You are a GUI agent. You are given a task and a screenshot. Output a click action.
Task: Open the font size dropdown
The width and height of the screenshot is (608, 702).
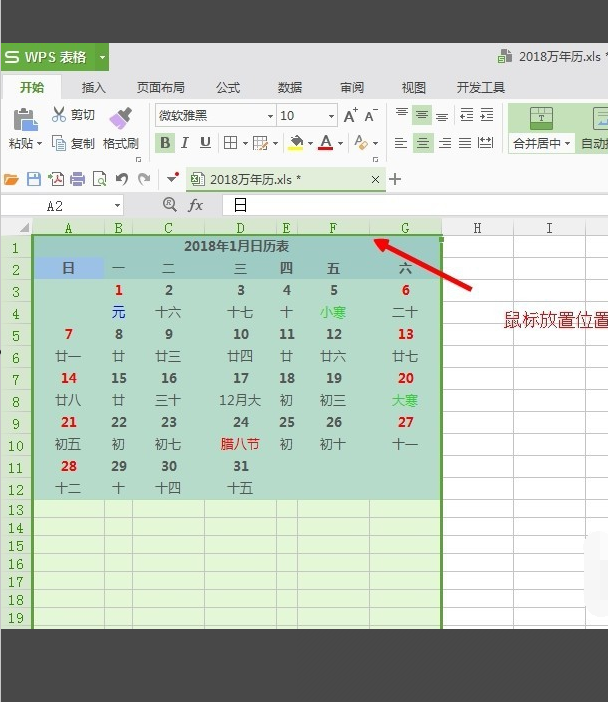(331, 116)
